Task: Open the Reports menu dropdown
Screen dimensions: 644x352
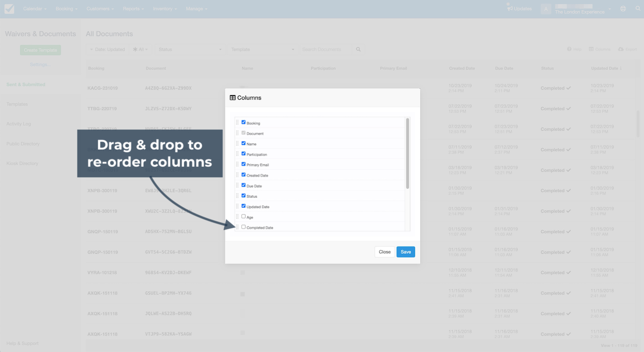Action: click(133, 9)
